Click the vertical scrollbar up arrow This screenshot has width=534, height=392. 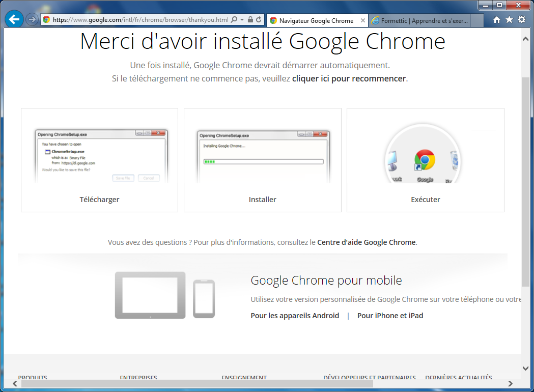525,39
